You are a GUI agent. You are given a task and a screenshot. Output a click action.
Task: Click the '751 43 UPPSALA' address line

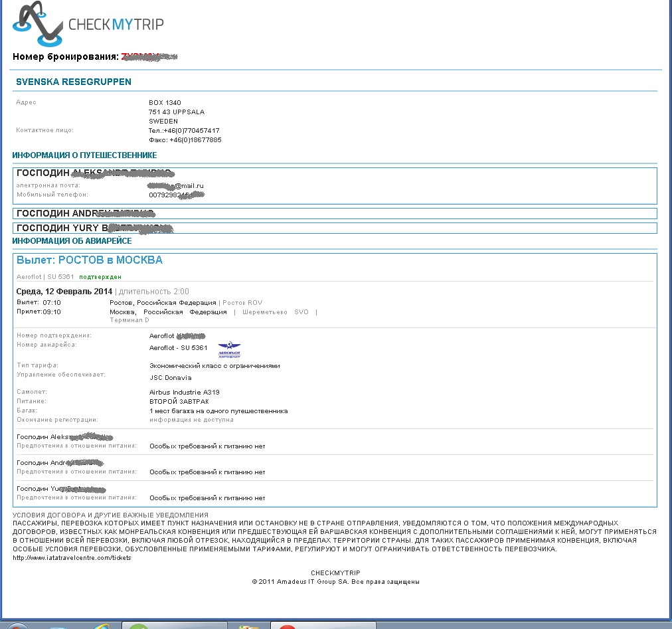tap(177, 112)
